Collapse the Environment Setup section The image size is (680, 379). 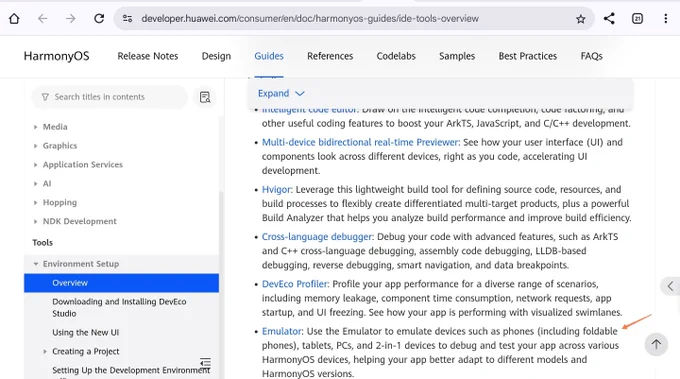(36, 264)
